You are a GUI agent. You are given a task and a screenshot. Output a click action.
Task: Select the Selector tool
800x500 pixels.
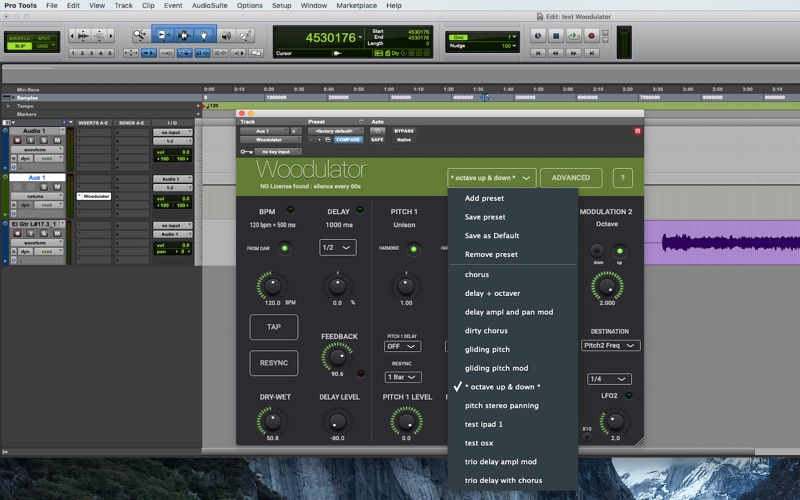click(184, 35)
